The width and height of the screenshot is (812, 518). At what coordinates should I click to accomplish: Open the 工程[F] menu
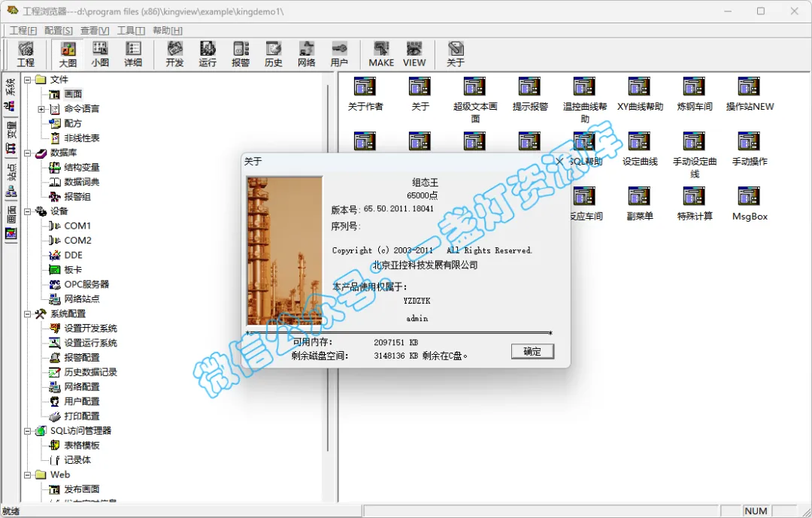click(23, 31)
